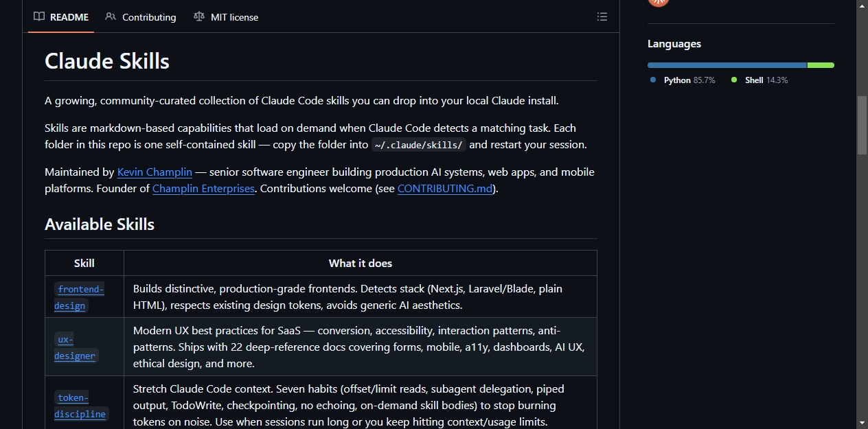Switch to the Contributing tab
This screenshot has height=429, width=868.
141,16
